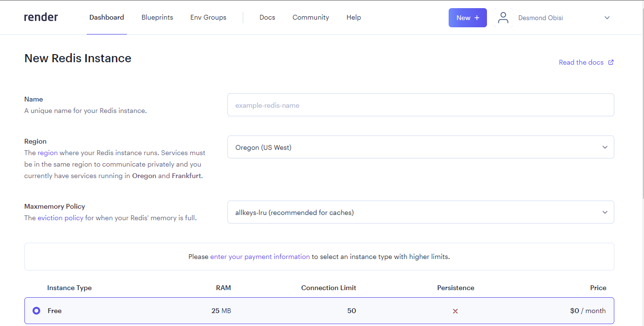Click the Persistence column header
Viewport: 644px width, 326px height.
[455, 288]
